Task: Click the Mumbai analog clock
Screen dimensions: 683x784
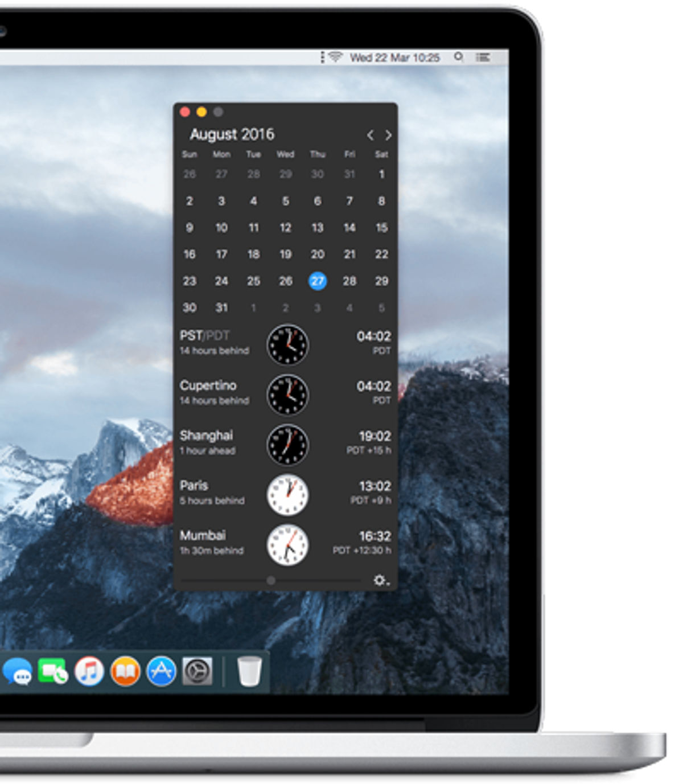Action: (x=288, y=545)
